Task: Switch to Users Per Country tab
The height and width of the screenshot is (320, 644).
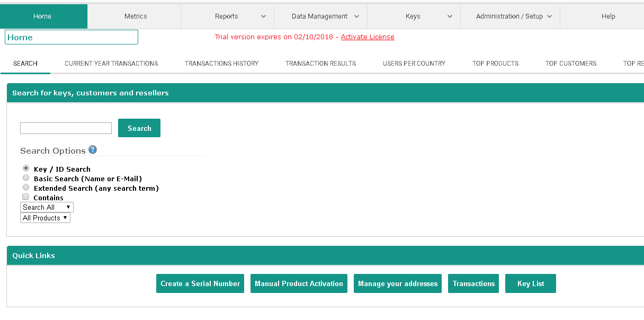Action: (414, 64)
